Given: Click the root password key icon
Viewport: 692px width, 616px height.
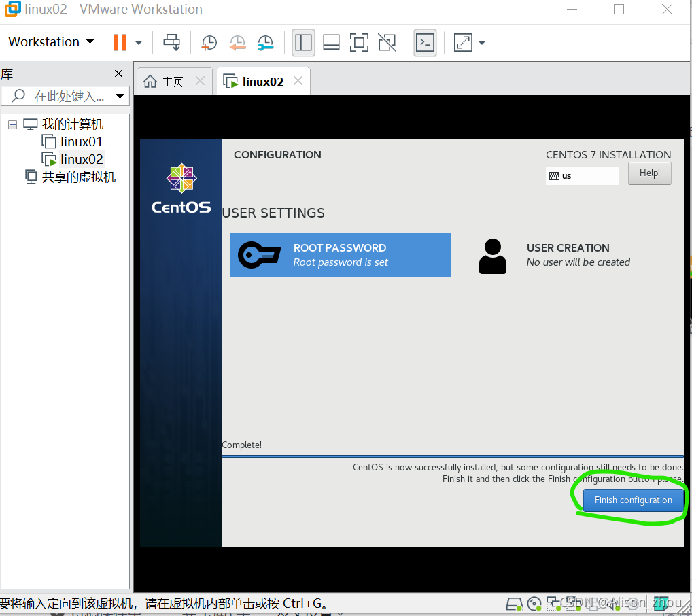Looking at the screenshot, I should (x=259, y=255).
